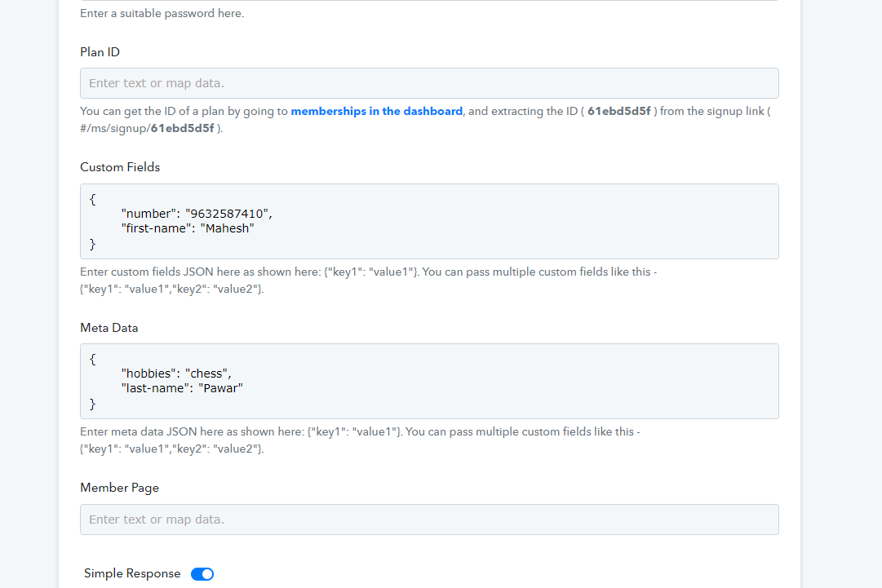882x588 pixels.
Task: Click the Plan ID input field
Action: point(429,83)
